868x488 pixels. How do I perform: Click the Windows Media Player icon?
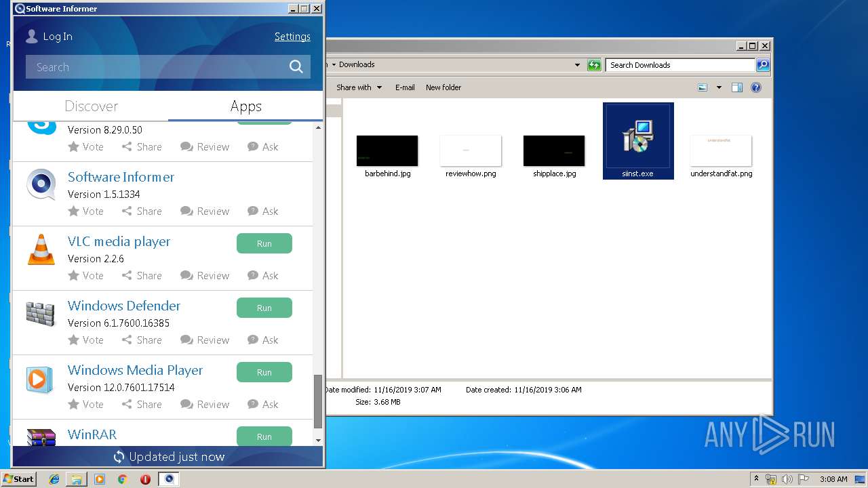point(39,379)
